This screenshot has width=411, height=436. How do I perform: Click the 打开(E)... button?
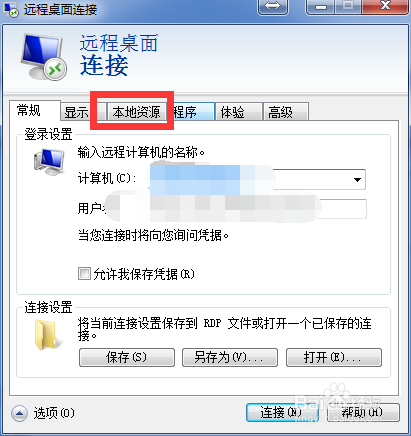coord(334,358)
